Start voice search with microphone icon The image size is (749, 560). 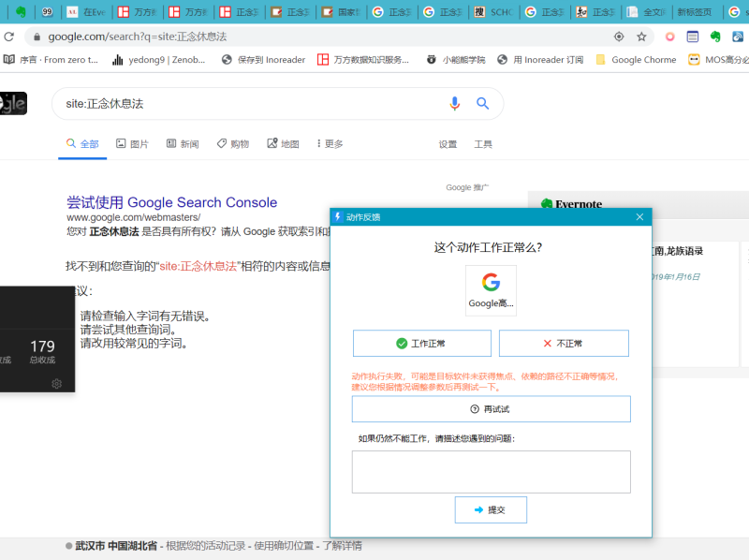click(x=455, y=103)
